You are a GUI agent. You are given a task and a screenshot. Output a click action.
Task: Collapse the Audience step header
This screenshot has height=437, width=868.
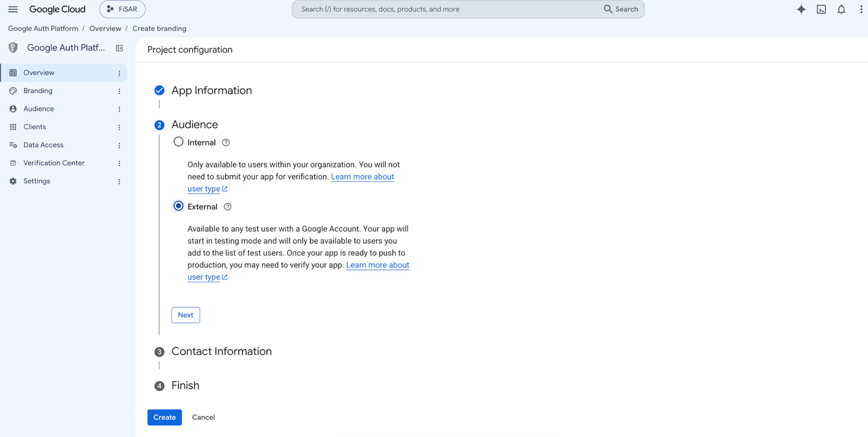(194, 125)
